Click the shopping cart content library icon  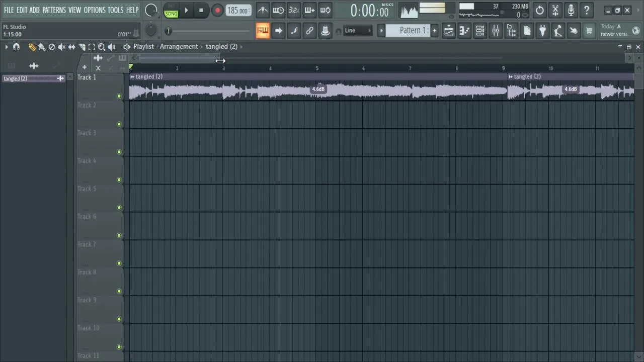pos(589,31)
